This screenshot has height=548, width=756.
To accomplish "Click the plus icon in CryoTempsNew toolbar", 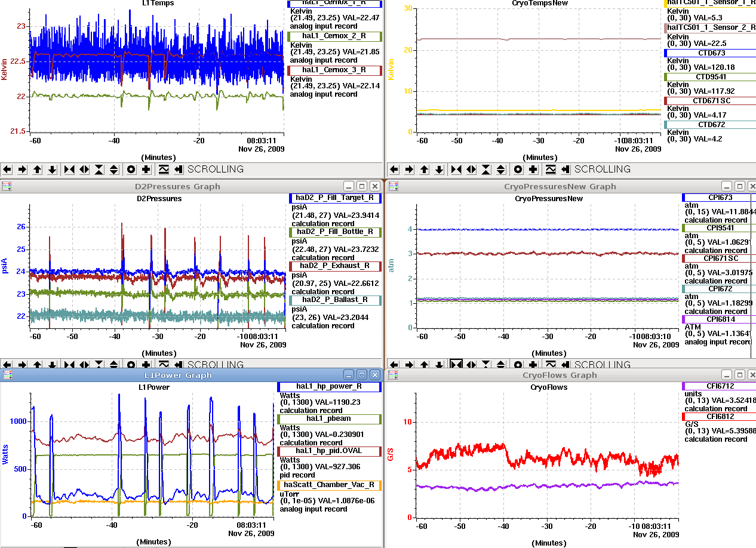I will [x=533, y=170].
